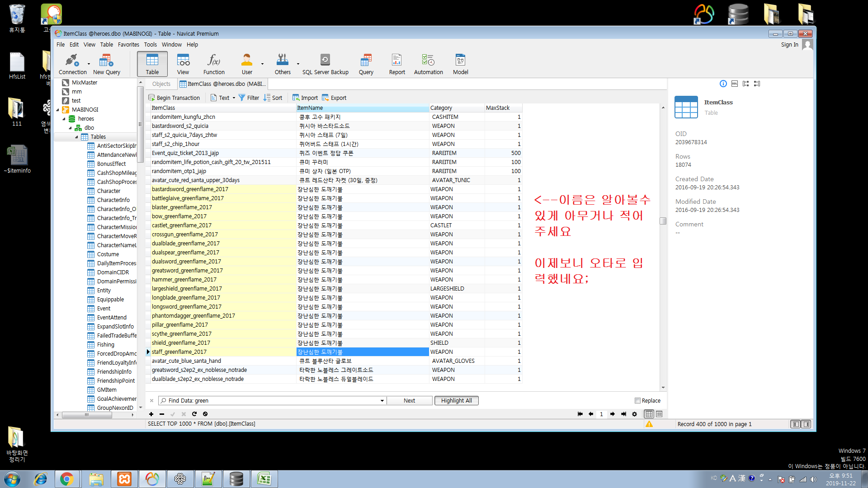This screenshot has height=488, width=868.
Task: Toggle the left navigation pane
Action: pyautogui.click(x=795, y=424)
